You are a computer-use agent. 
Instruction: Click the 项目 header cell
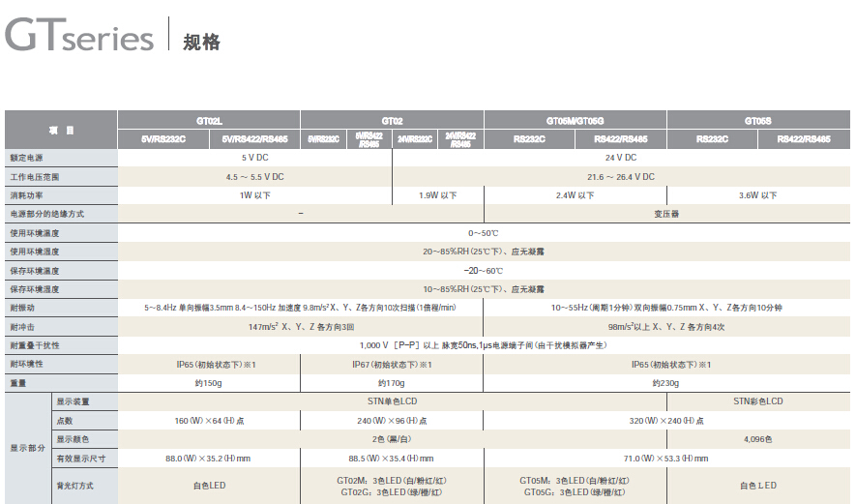click(62, 130)
